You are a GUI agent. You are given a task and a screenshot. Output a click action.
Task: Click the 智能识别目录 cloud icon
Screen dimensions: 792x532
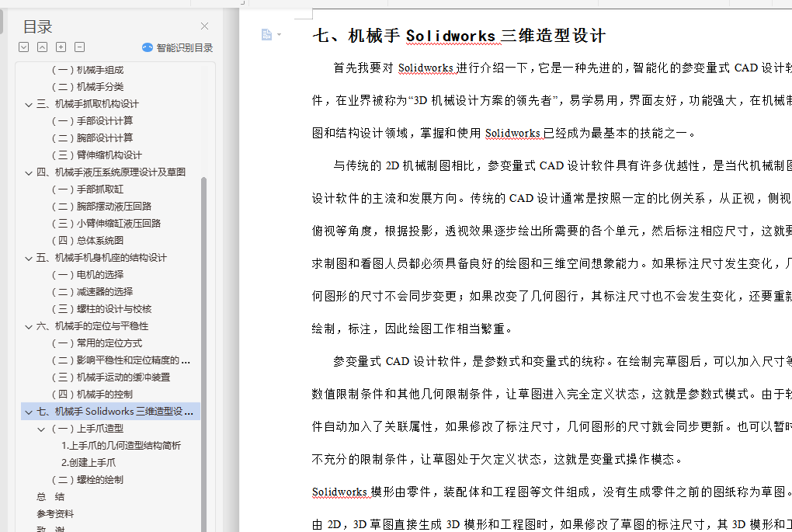[x=148, y=47]
